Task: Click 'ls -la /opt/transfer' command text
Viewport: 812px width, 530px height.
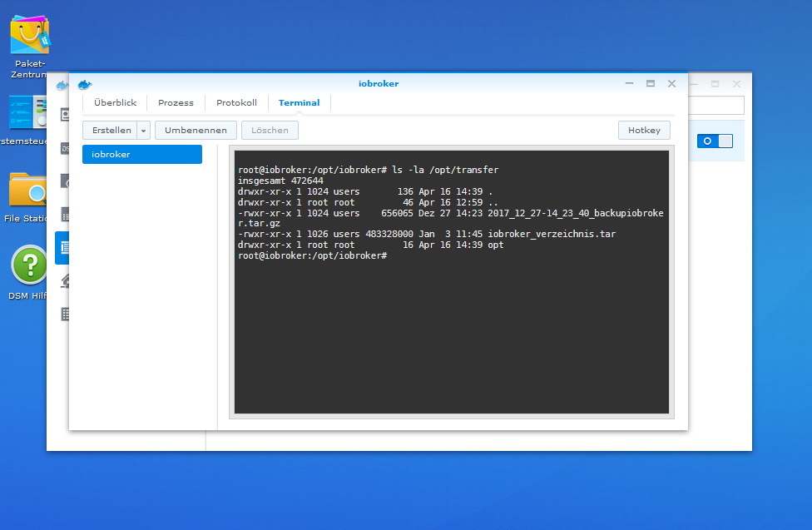Action: pyautogui.click(x=445, y=170)
